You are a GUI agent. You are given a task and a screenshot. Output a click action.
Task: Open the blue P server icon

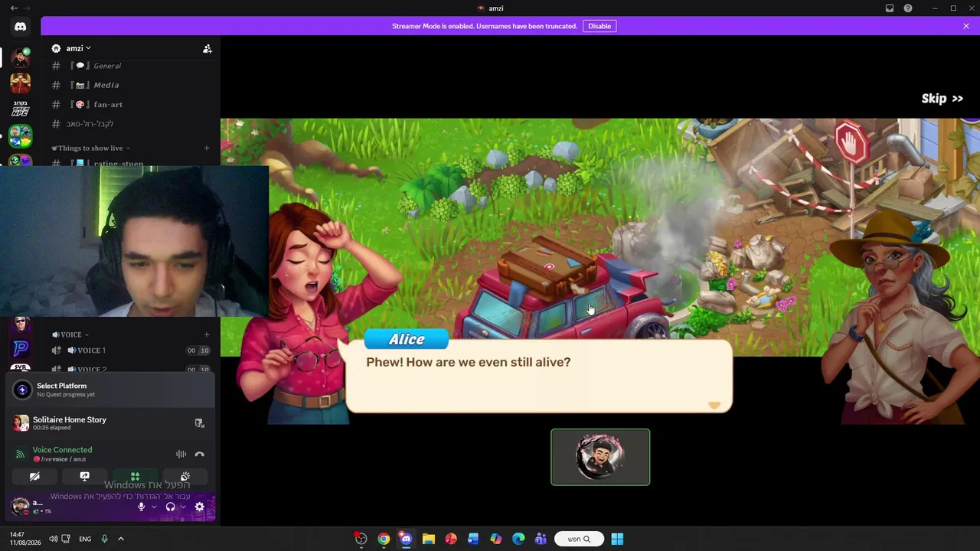pos(21,348)
